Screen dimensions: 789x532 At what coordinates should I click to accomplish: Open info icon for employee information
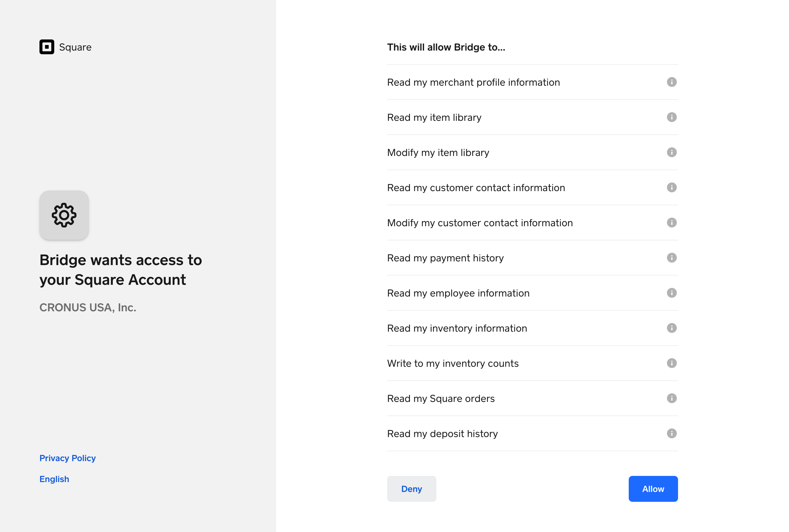click(x=671, y=293)
